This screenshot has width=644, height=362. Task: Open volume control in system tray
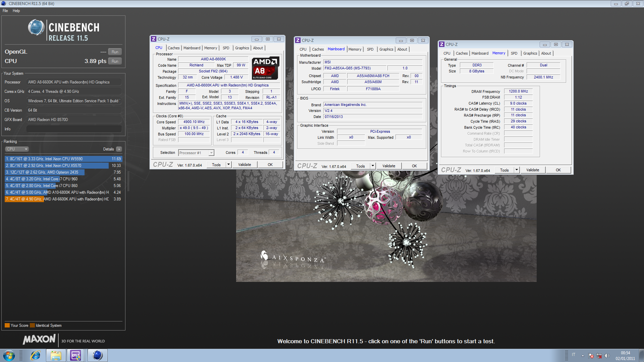tap(607, 356)
